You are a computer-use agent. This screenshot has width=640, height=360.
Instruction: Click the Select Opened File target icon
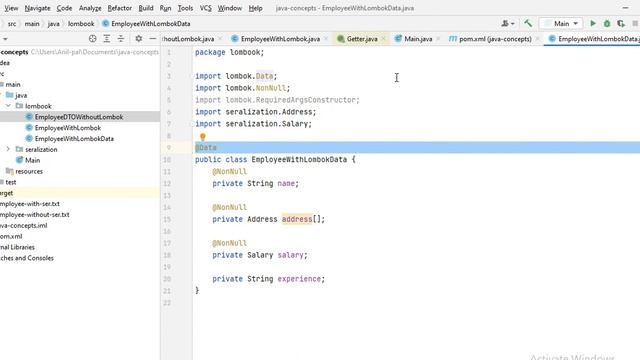[x=92, y=38]
